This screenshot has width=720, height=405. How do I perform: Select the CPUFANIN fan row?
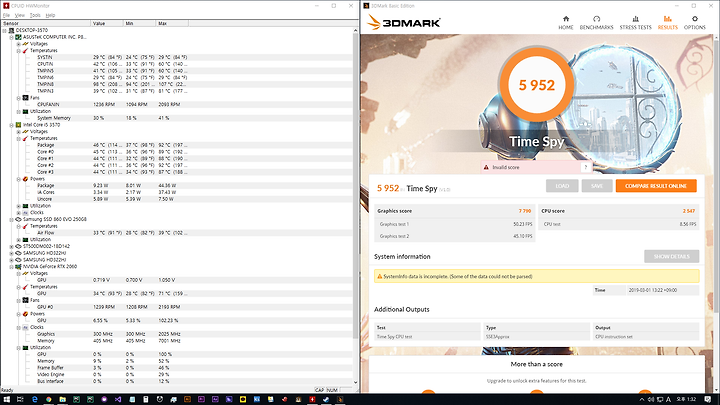click(x=178, y=105)
